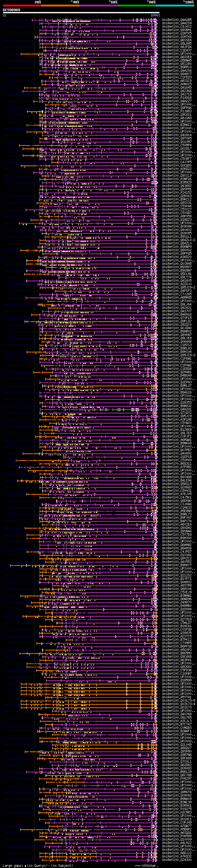Pick UniRef100_Q42366 from hit list
This screenshot has height=868, width=197.
tap(177, 91)
